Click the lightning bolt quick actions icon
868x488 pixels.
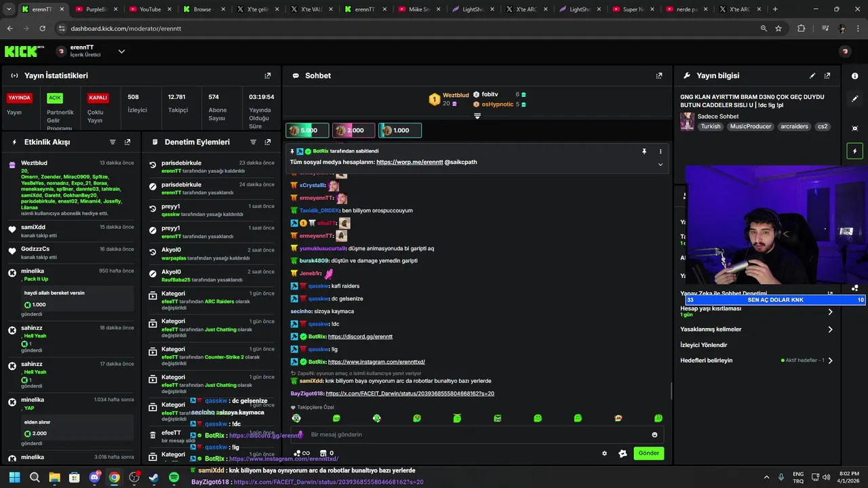tap(854, 151)
